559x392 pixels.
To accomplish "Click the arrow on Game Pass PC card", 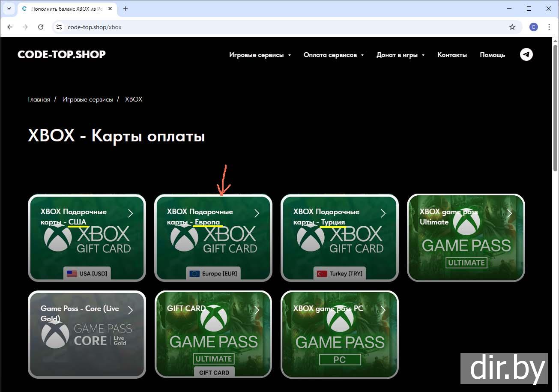I will 383,310.
